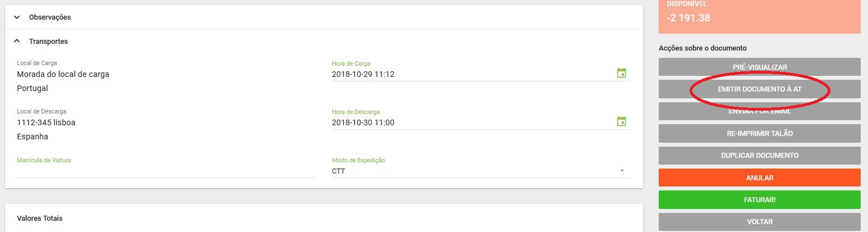Edit the Hora de Descarga date field
This screenshot has width=868, height=232.
(x=471, y=122)
